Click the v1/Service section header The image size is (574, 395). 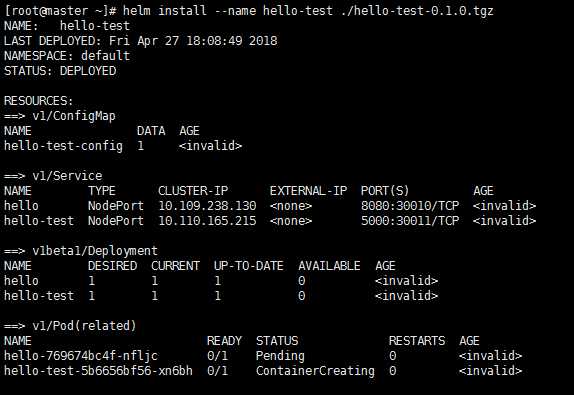point(53,176)
